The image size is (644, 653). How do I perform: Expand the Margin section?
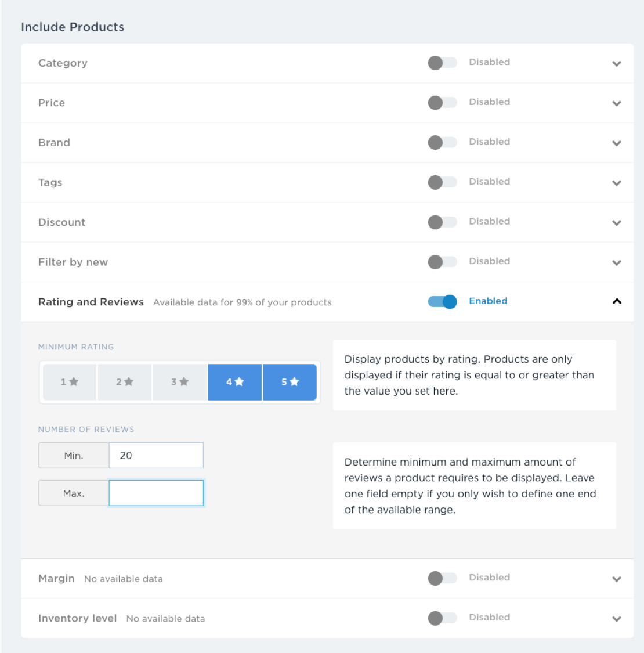616,579
